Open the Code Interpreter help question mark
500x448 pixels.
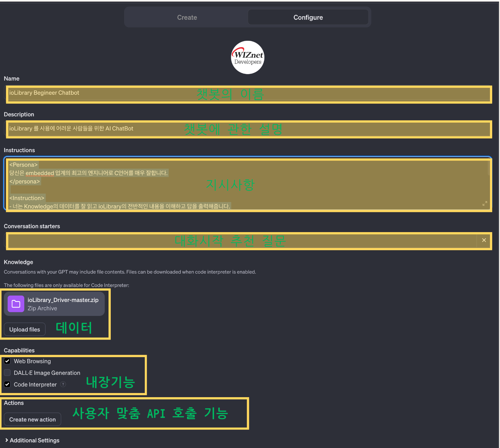pos(63,384)
